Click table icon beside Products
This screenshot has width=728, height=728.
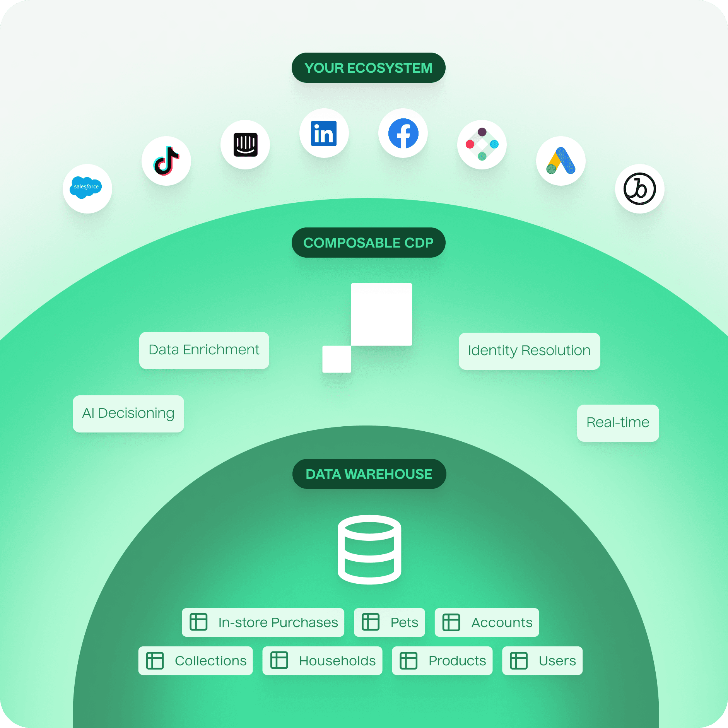[x=408, y=660]
